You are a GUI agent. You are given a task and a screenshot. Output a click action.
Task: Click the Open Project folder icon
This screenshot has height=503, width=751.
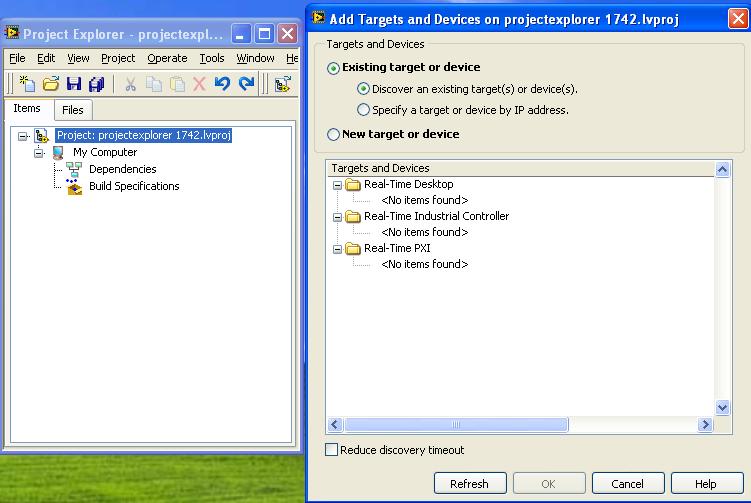50,84
